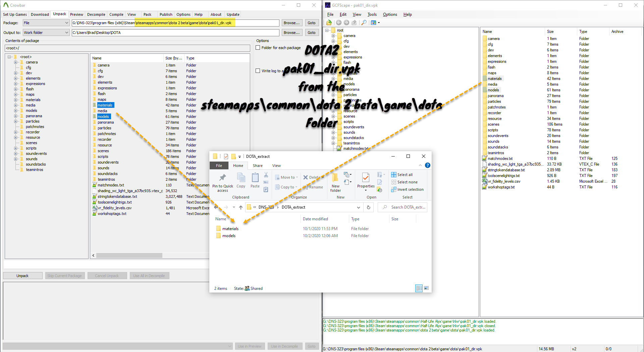Viewport: 644px width, 352px height.
Task: Click the Size column header in GCFScape list
Action: [560, 32]
